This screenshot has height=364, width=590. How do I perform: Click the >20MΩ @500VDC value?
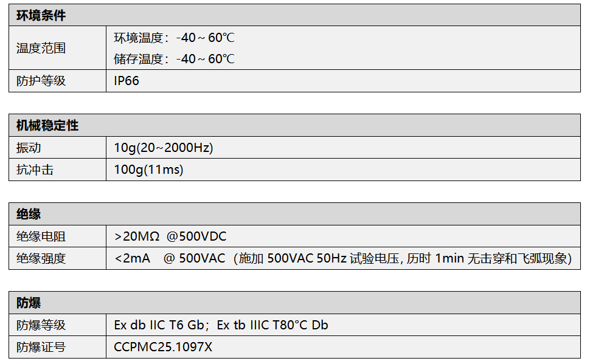pyautogui.click(x=170, y=236)
